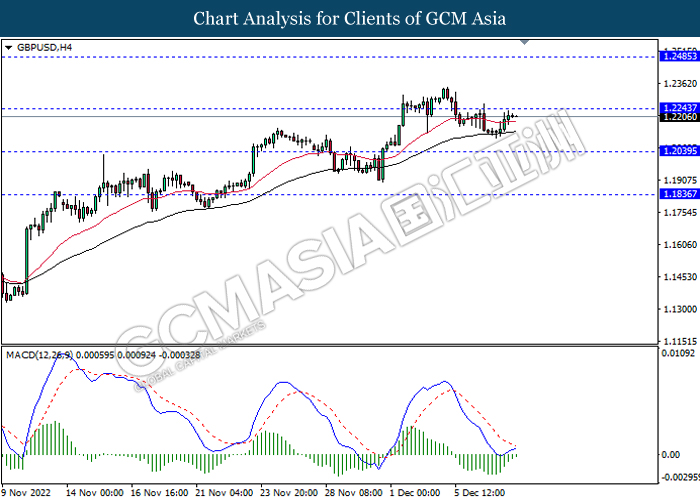
Task: Click the 1.13000 price axis value
Action: tap(680, 309)
